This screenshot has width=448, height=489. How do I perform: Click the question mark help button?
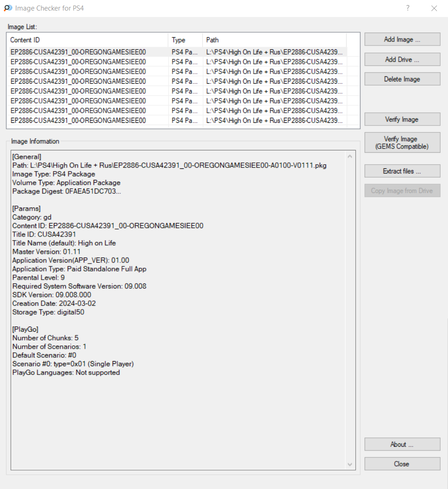coord(408,8)
